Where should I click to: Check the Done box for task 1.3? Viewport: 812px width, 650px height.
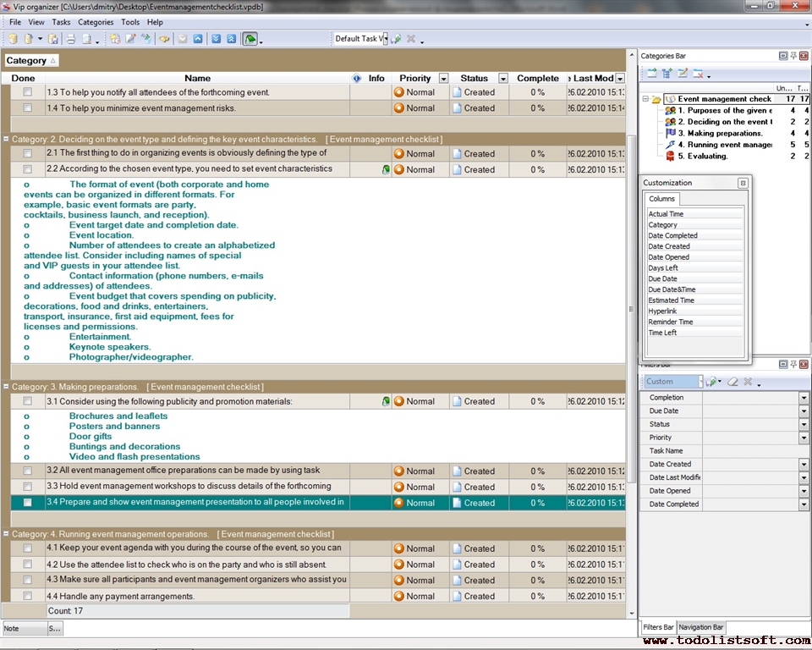[27, 91]
